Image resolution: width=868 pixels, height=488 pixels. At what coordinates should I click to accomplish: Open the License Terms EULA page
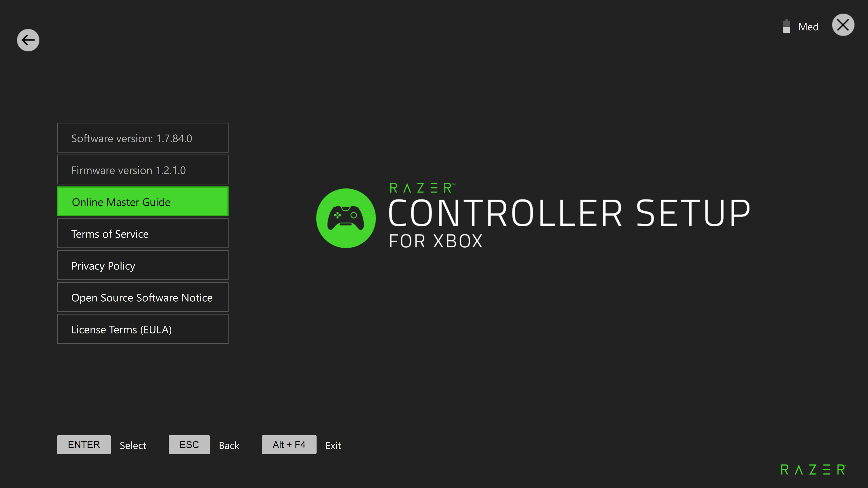tap(142, 329)
